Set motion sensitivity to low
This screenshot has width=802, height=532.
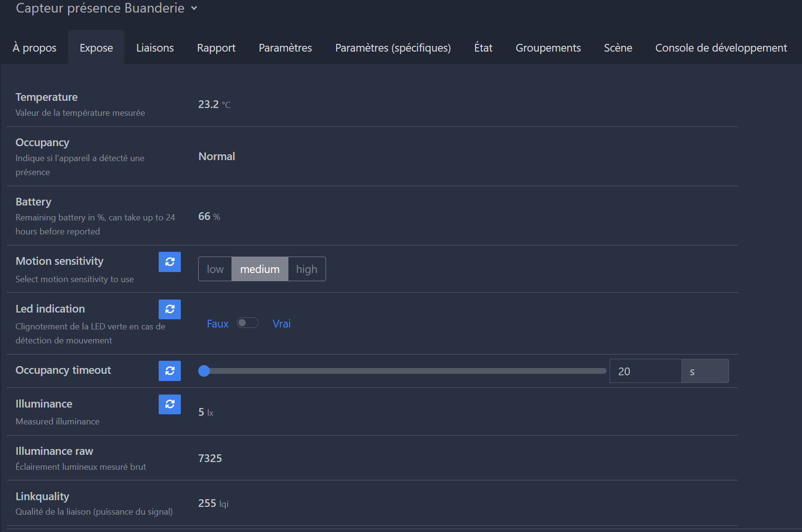click(x=215, y=269)
